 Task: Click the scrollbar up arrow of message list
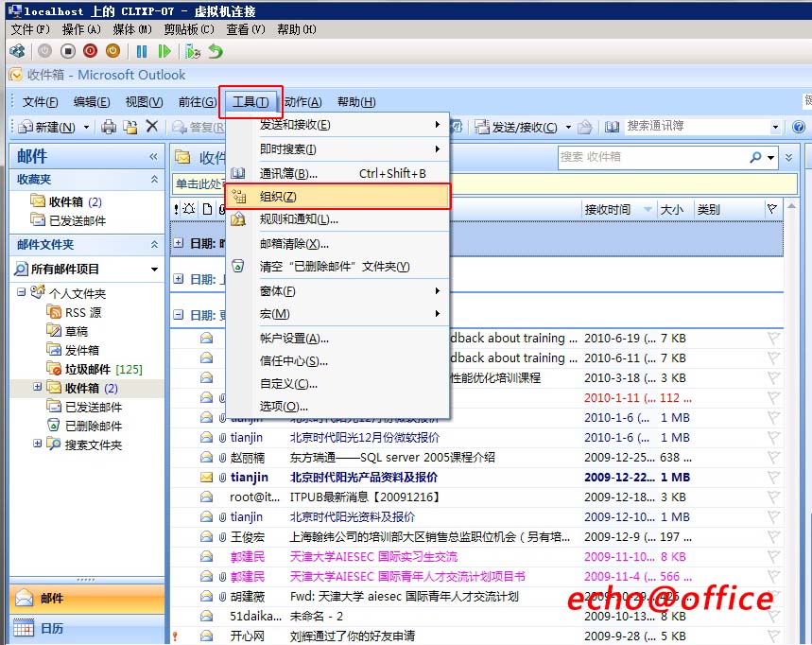791,206
